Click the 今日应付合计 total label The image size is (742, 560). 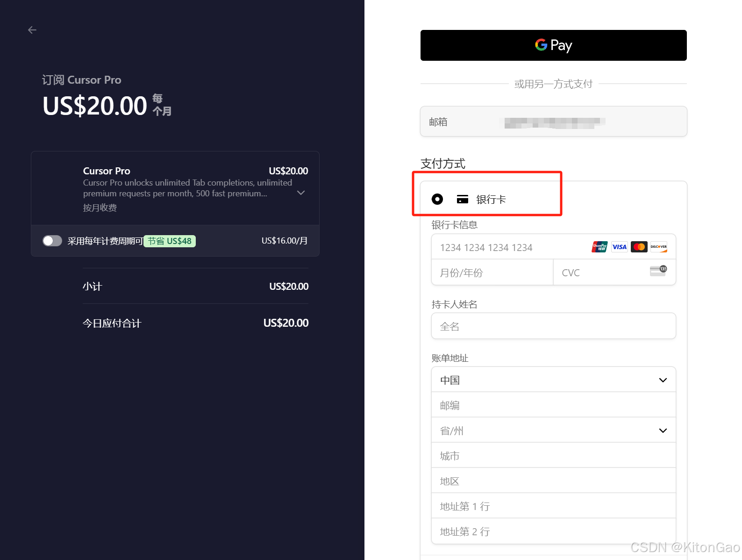click(x=112, y=323)
